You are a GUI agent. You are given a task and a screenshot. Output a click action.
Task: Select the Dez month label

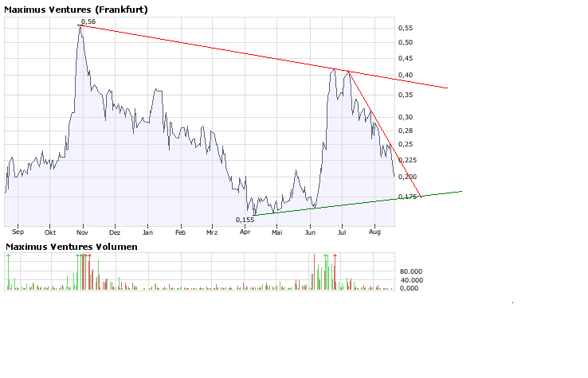115,232
